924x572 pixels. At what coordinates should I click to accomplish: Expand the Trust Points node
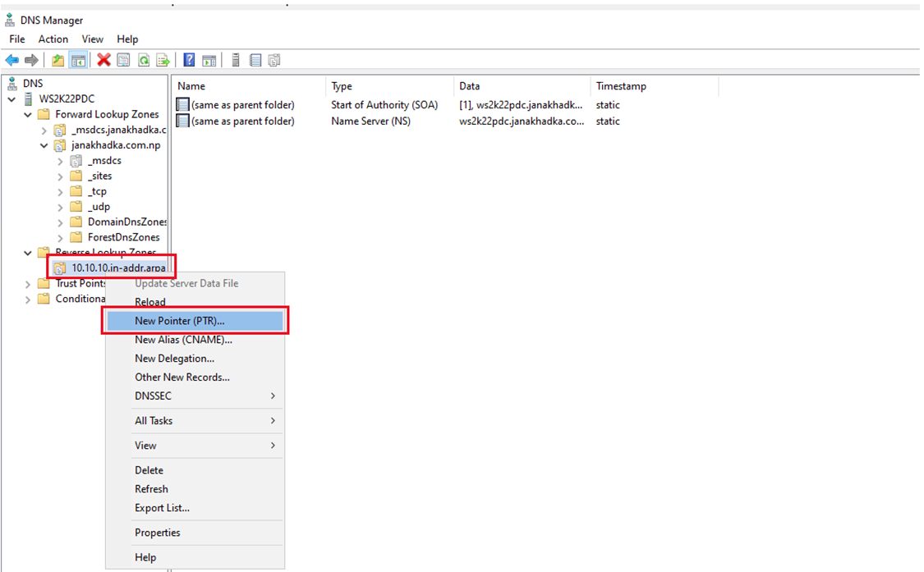click(27, 283)
